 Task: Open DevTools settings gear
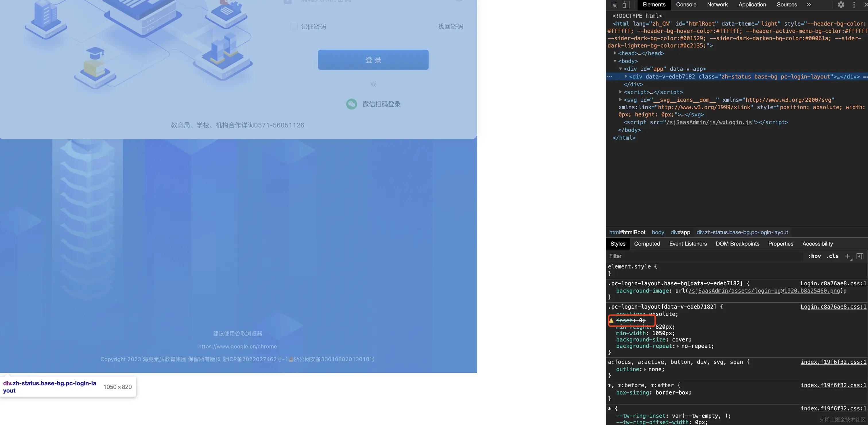[x=841, y=5]
